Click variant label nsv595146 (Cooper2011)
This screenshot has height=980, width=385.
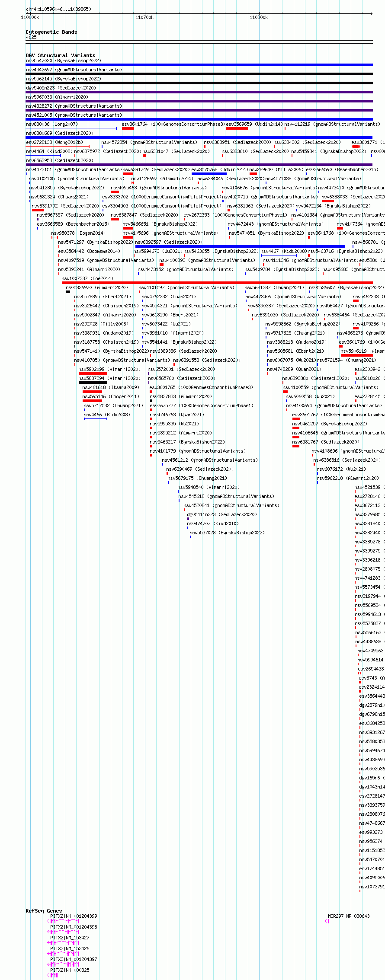111,397
